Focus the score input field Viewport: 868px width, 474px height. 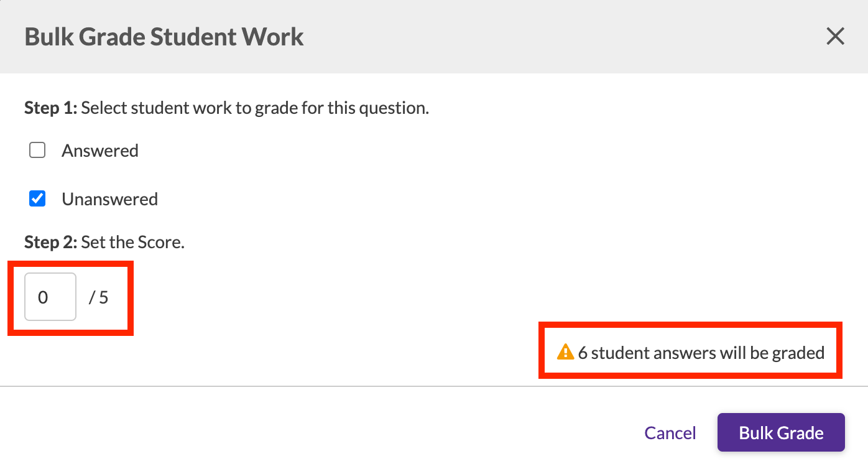click(50, 297)
